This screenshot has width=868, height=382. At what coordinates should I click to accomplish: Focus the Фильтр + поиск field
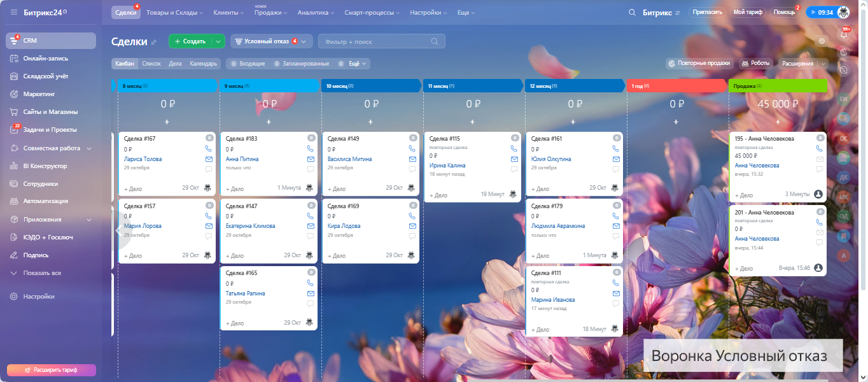(x=381, y=41)
